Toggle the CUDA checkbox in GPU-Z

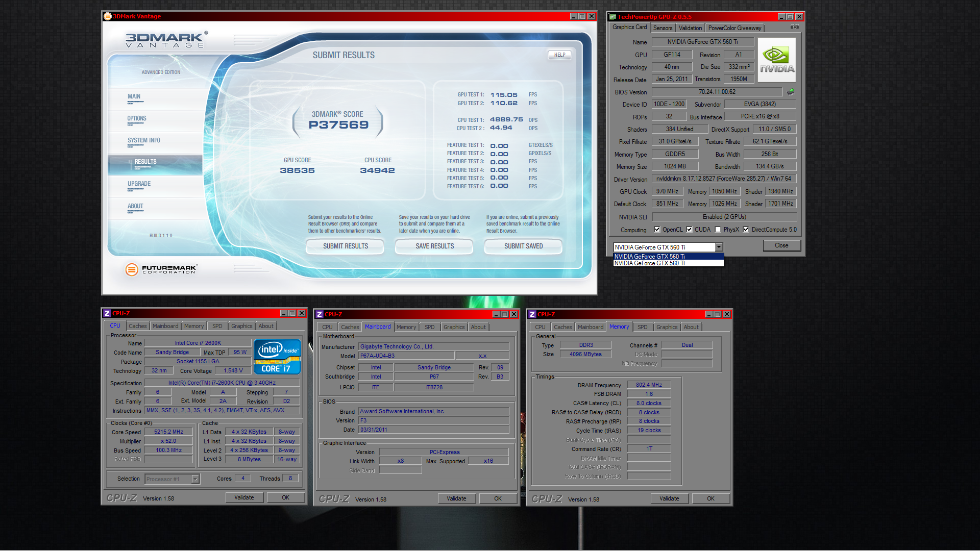point(689,230)
